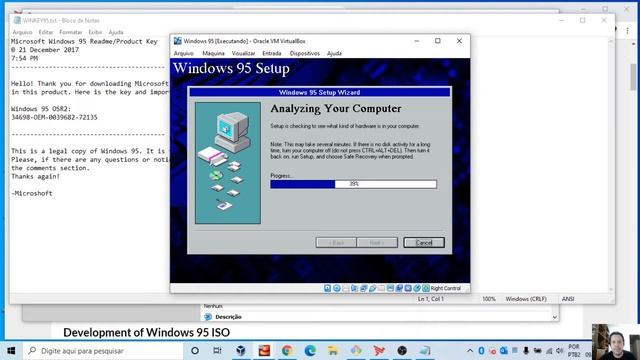Open Editar menu in Notepad

(x=46, y=32)
